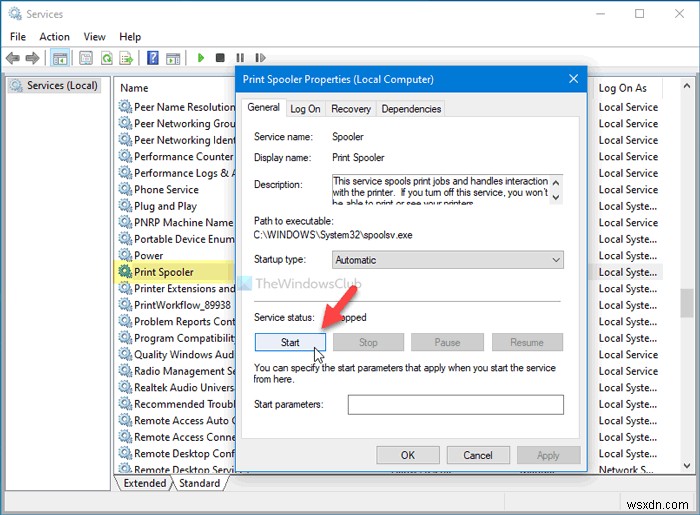Click gear icon beside Power service
Image resolution: width=700 pixels, height=515 pixels.
pos(125,255)
